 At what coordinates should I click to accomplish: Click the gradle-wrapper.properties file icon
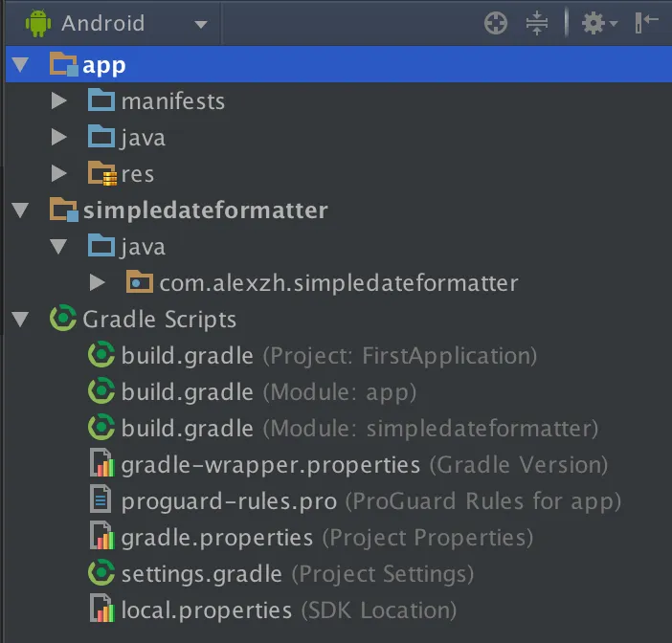click(x=102, y=463)
